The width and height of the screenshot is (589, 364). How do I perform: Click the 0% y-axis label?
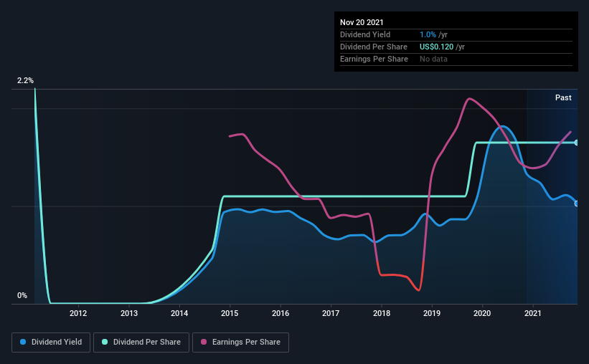pyautogui.click(x=22, y=296)
